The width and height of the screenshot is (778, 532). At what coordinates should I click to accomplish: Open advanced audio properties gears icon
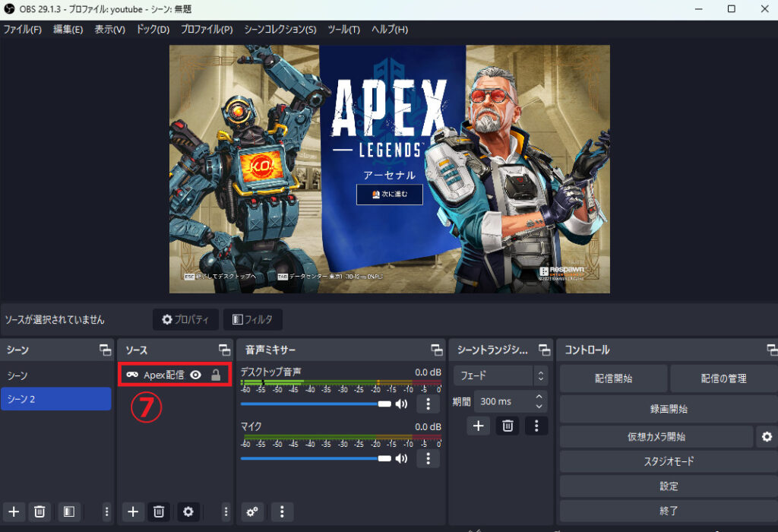[x=252, y=511]
